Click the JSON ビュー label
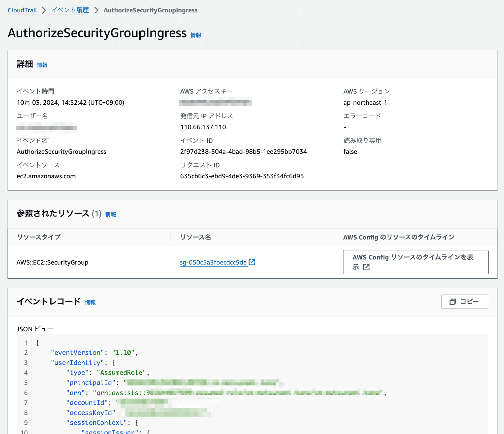This screenshot has height=434, width=504. pos(35,329)
